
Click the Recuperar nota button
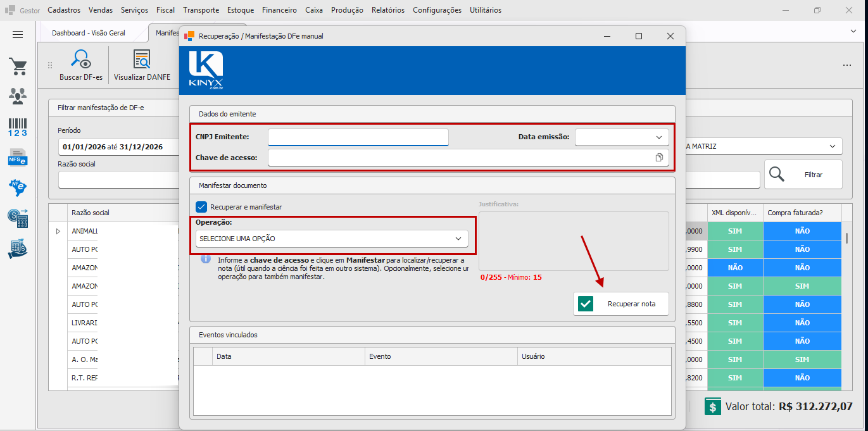click(x=621, y=304)
